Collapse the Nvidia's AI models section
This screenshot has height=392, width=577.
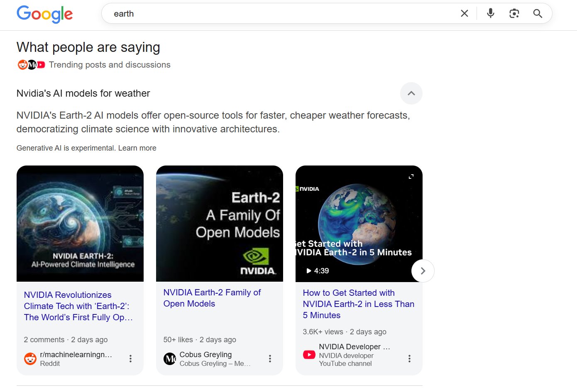tap(411, 93)
